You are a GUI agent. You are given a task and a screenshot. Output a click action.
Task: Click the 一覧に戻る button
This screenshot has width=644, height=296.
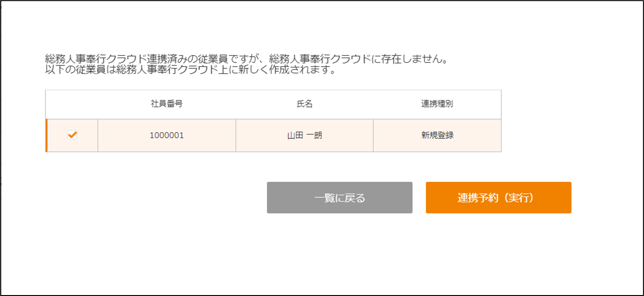pos(339,198)
